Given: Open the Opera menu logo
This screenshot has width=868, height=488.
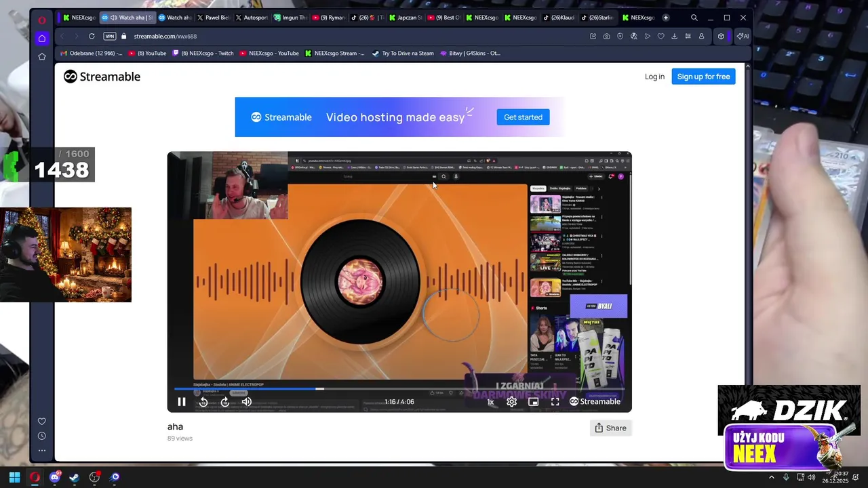Looking at the screenshot, I should [42, 20].
